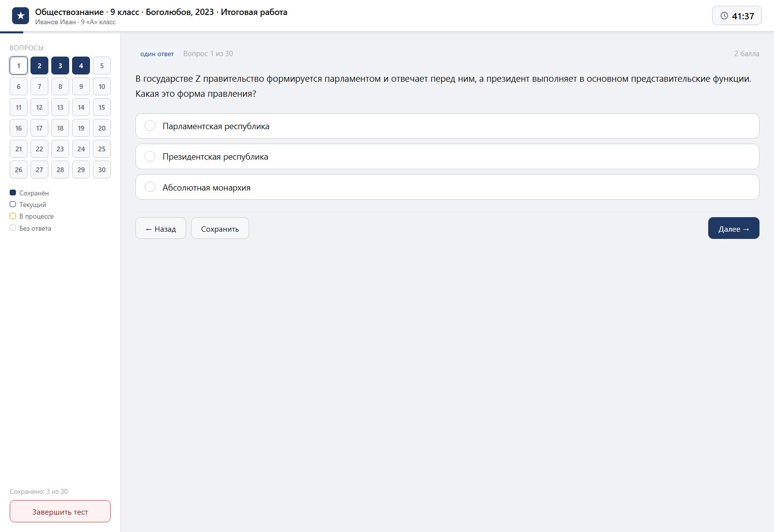Screen dimensions: 774x532
Task: Go to question 10
Action: pos(102,87)
